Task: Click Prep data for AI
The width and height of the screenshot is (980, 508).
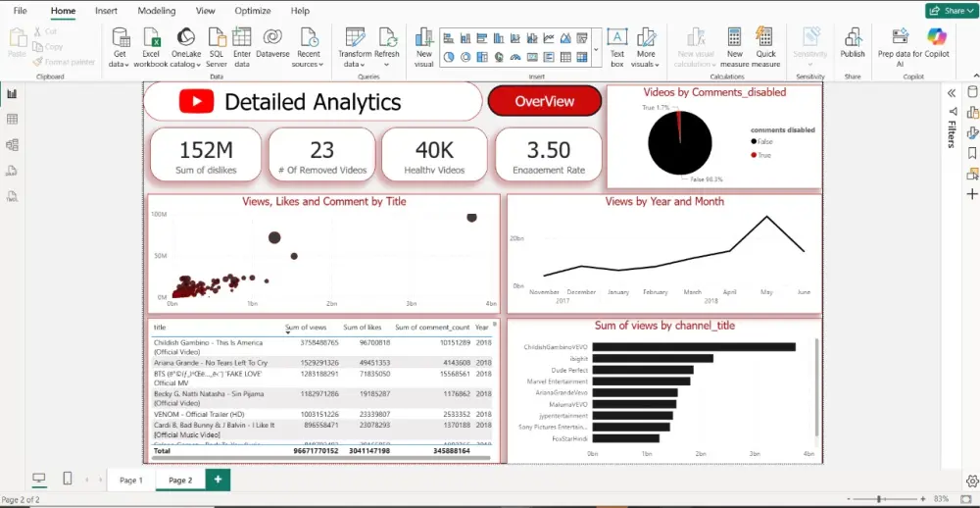Action: [901, 47]
